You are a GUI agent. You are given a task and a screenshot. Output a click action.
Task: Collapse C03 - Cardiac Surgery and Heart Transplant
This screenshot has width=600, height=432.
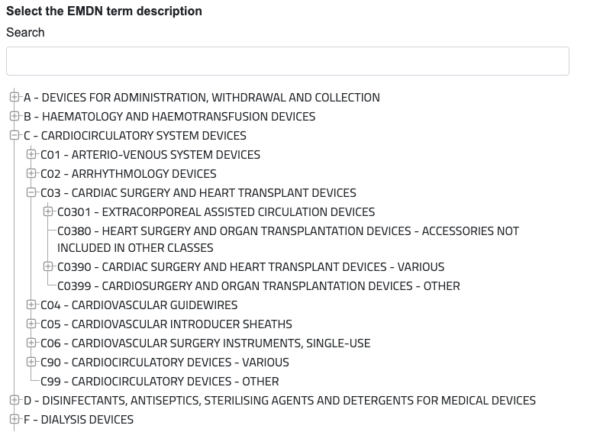pyautogui.click(x=32, y=193)
